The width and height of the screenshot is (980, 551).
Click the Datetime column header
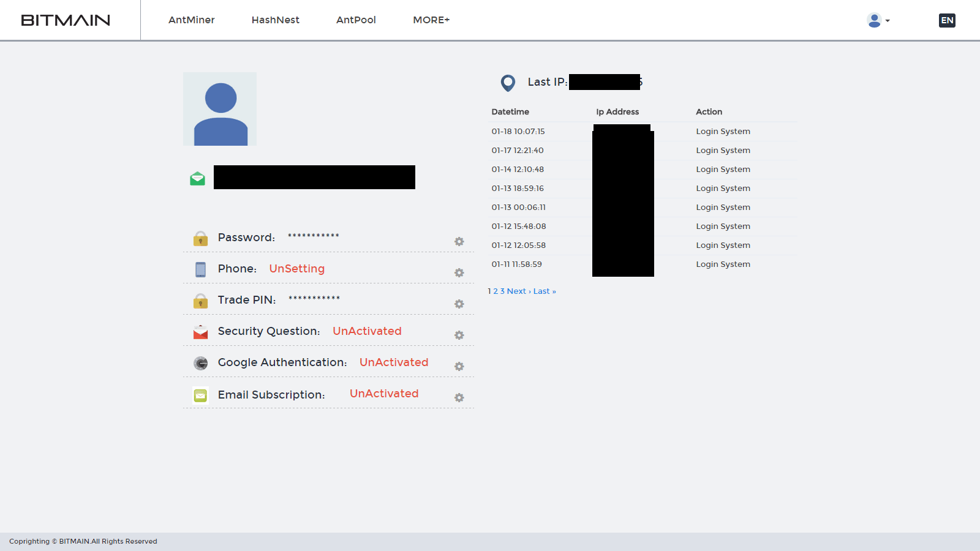tap(510, 112)
